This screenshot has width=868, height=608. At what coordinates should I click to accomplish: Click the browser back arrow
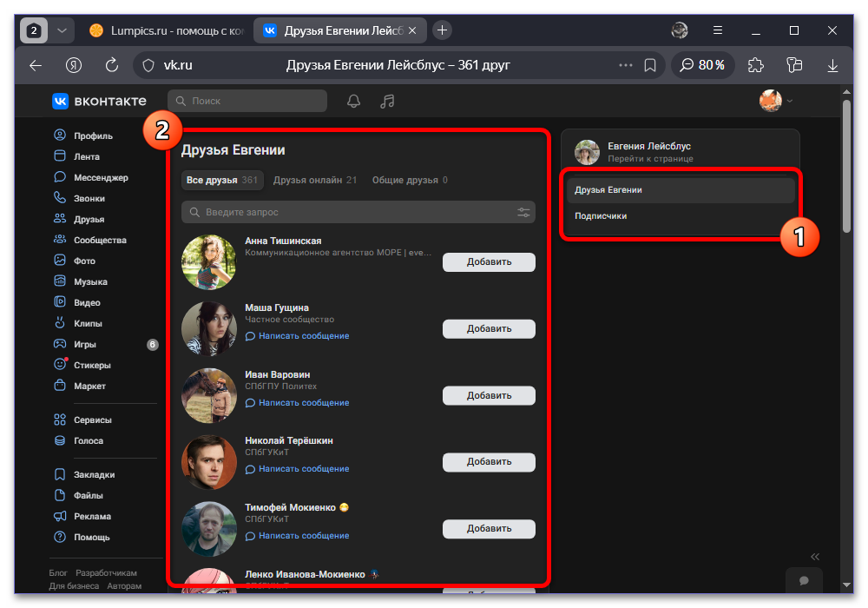pyautogui.click(x=36, y=65)
